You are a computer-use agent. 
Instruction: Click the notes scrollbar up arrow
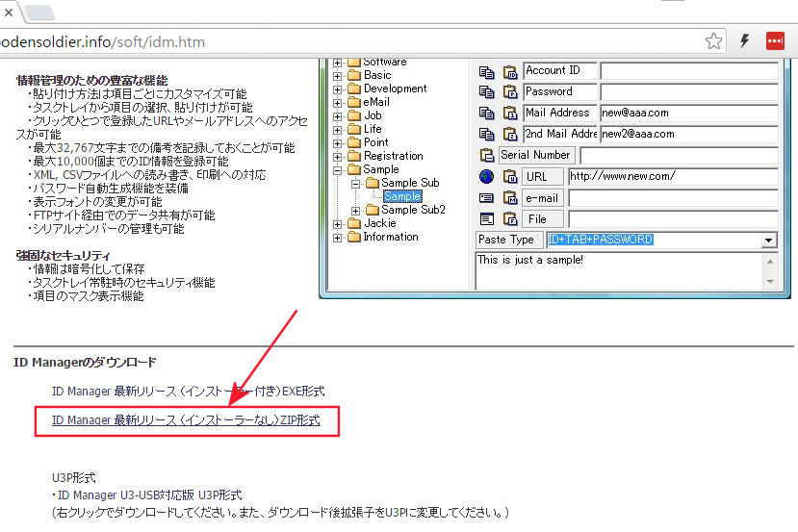[x=770, y=262]
